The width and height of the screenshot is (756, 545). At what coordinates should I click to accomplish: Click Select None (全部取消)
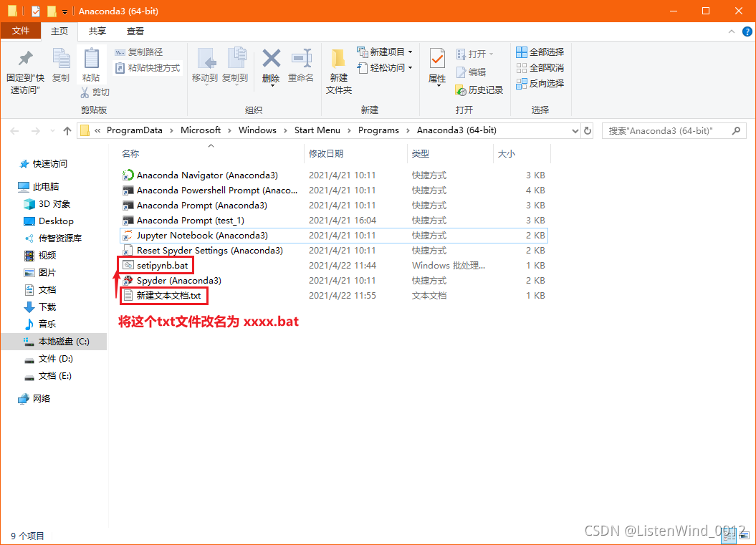540,68
